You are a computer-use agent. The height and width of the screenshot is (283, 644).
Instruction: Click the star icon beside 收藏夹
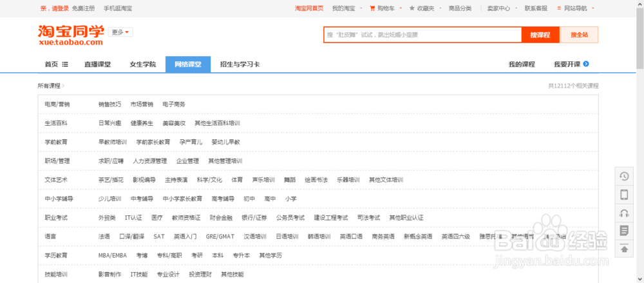(x=412, y=8)
